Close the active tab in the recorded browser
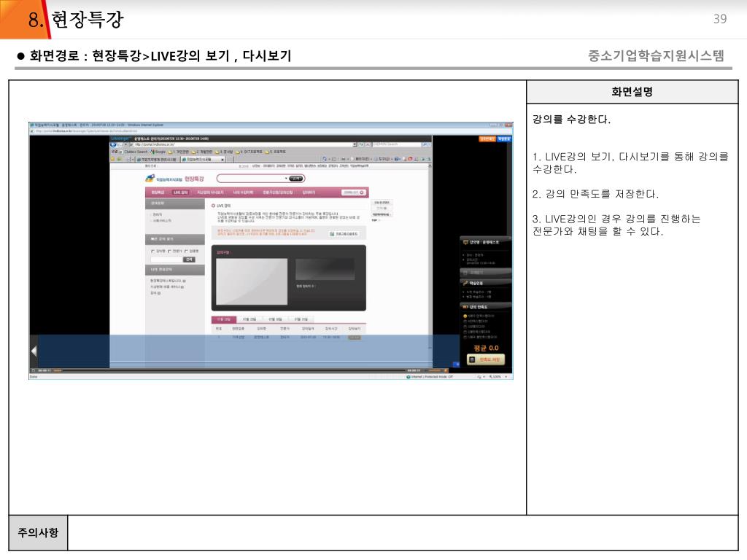This screenshot has height=560, width=747. 222,160
